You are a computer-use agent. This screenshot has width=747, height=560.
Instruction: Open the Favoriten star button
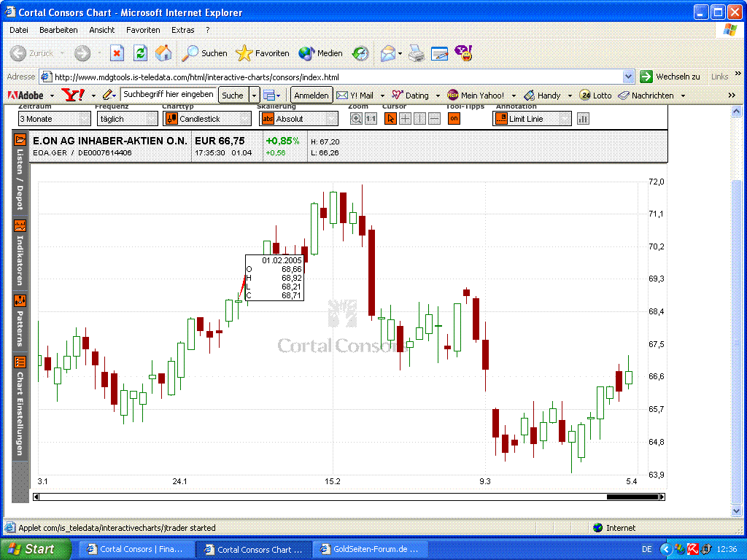263,53
